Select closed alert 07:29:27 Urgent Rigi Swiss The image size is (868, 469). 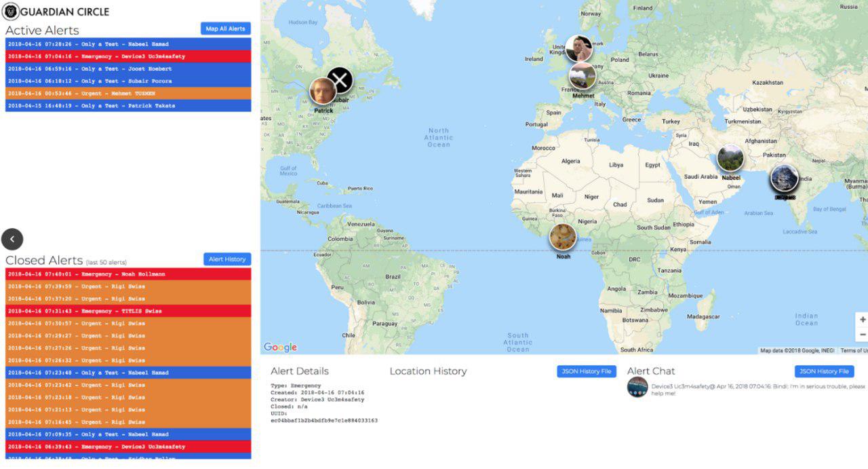click(x=128, y=335)
